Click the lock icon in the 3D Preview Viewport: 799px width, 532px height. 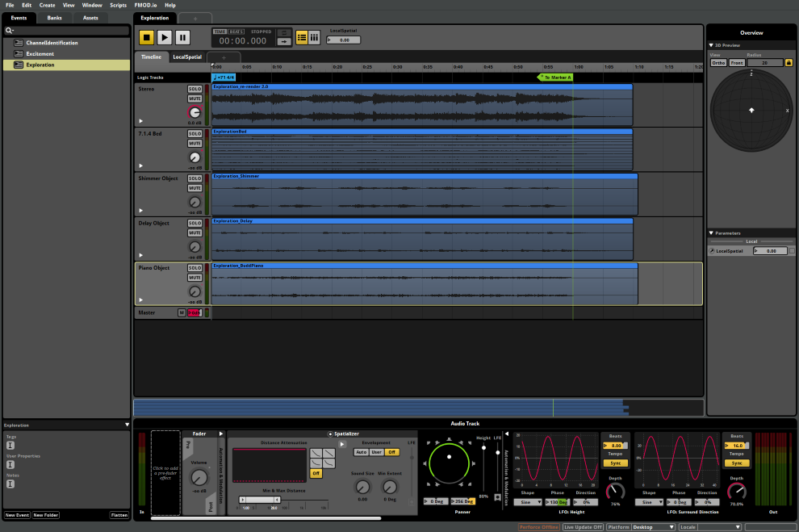click(789, 63)
